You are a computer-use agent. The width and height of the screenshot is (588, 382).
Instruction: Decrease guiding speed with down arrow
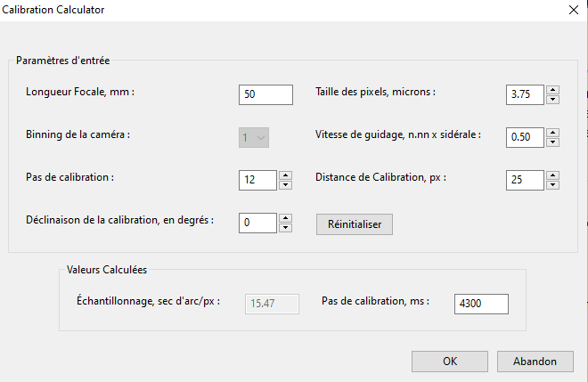[x=552, y=142]
